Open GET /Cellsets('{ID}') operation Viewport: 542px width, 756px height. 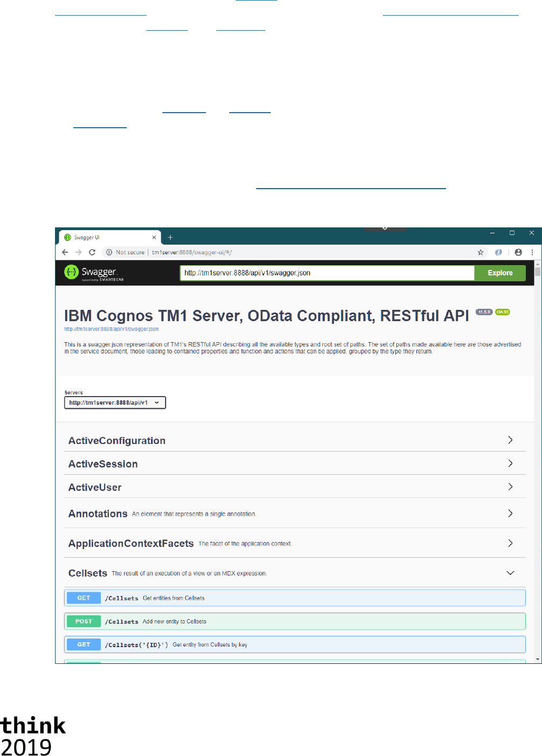click(x=295, y=644)
